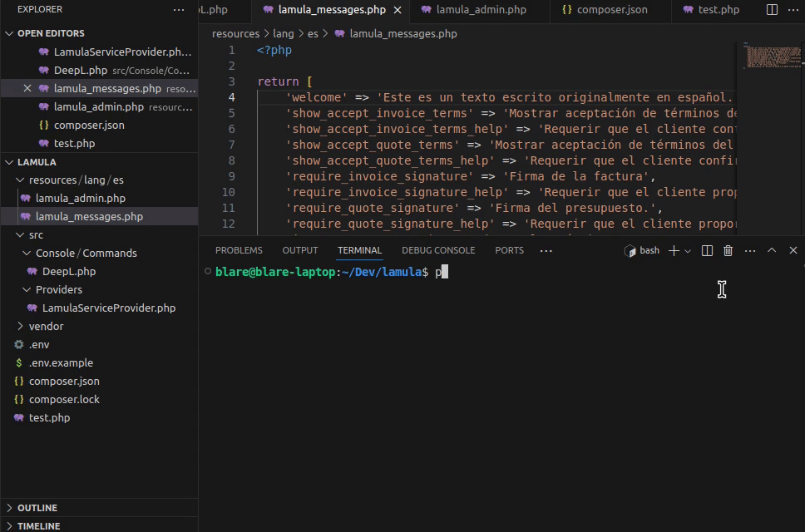805x532 pixels.
Task: Open the terminal launch profile dropdown arrow
Action: (688, 250)
